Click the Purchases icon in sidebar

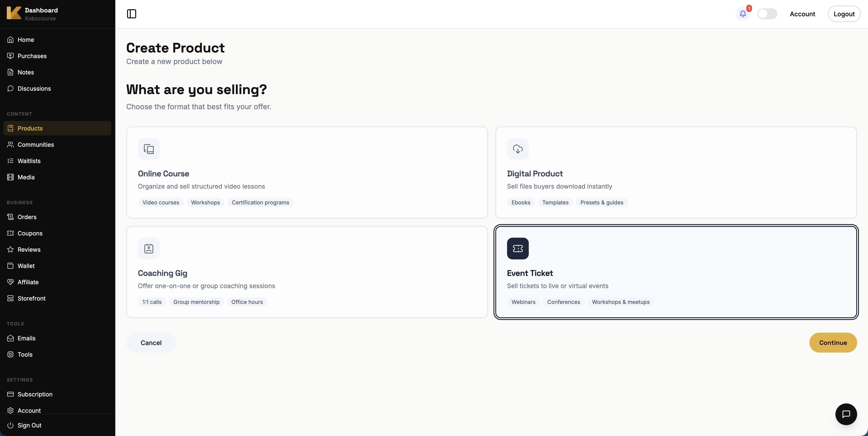point(10,56)
